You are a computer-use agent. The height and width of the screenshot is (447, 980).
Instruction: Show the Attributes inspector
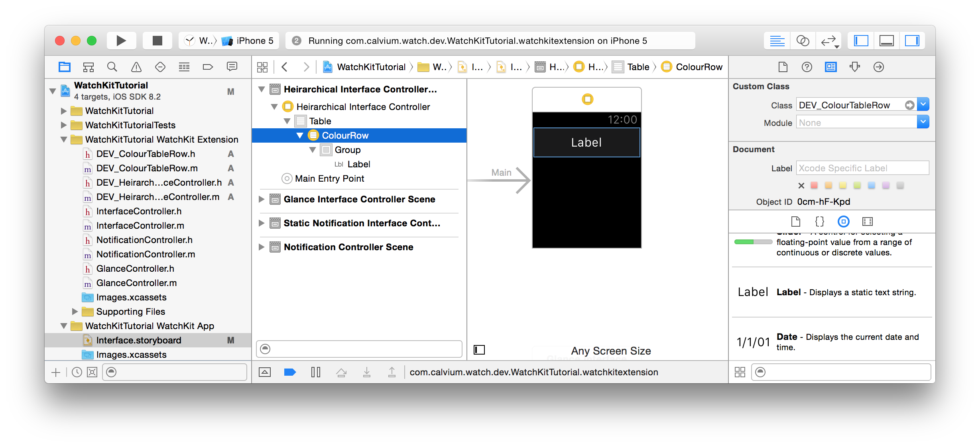(x=855, y=67)
